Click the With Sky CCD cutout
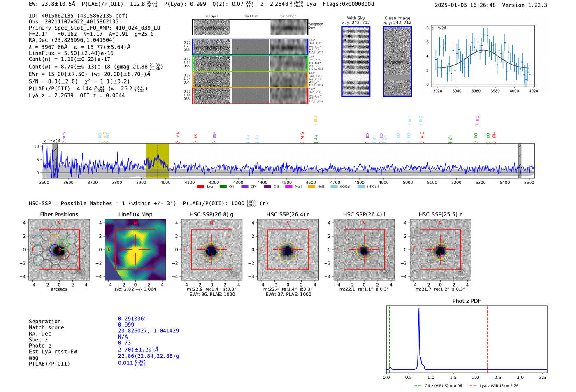The height and width of the screenshot is (392, 576). (356, 61)
